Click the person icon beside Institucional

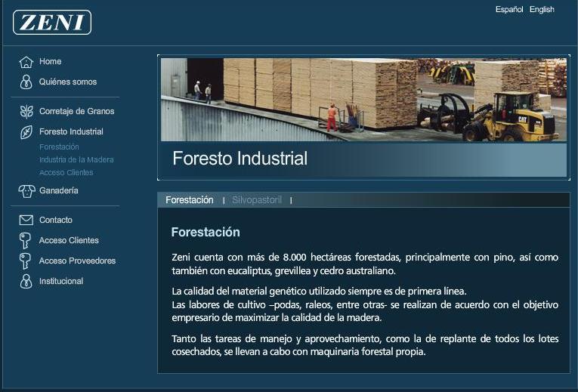(26, 282)
